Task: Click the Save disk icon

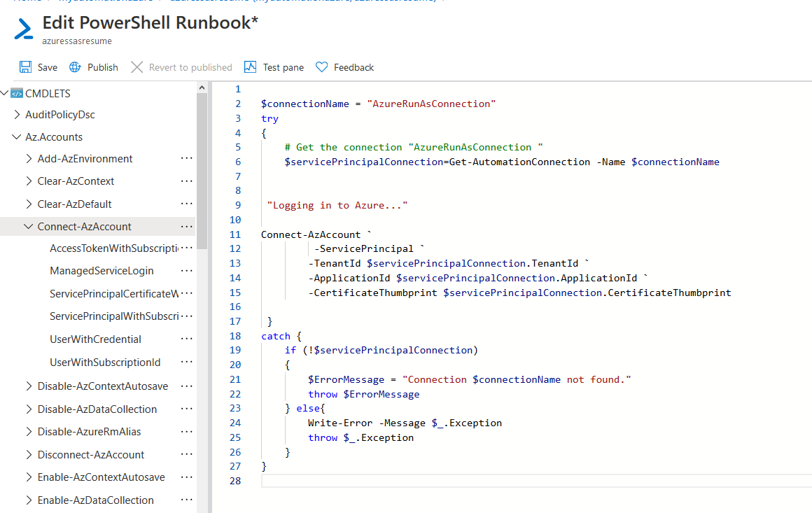Action: (26, 67)
